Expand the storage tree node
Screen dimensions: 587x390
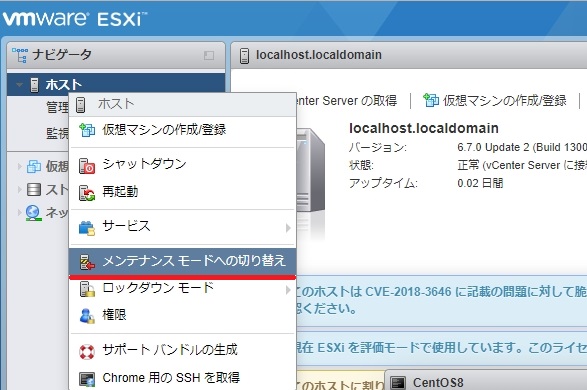point(19,189)
